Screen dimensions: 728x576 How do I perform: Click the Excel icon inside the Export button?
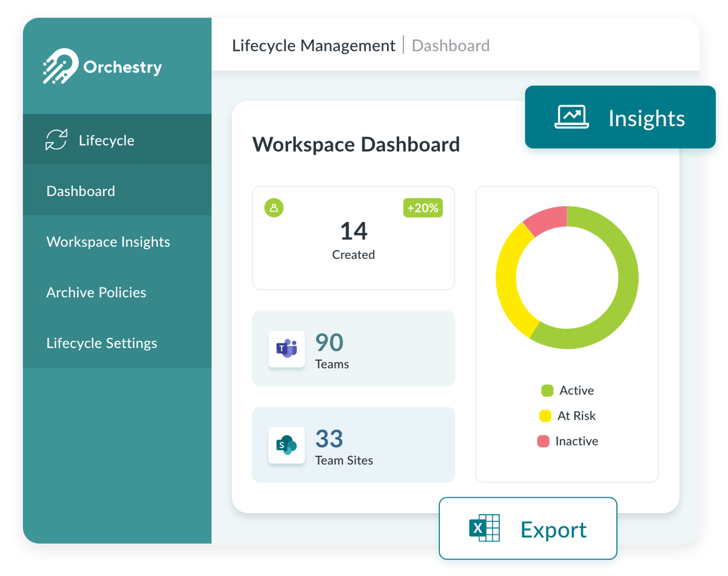coord(484,528)
